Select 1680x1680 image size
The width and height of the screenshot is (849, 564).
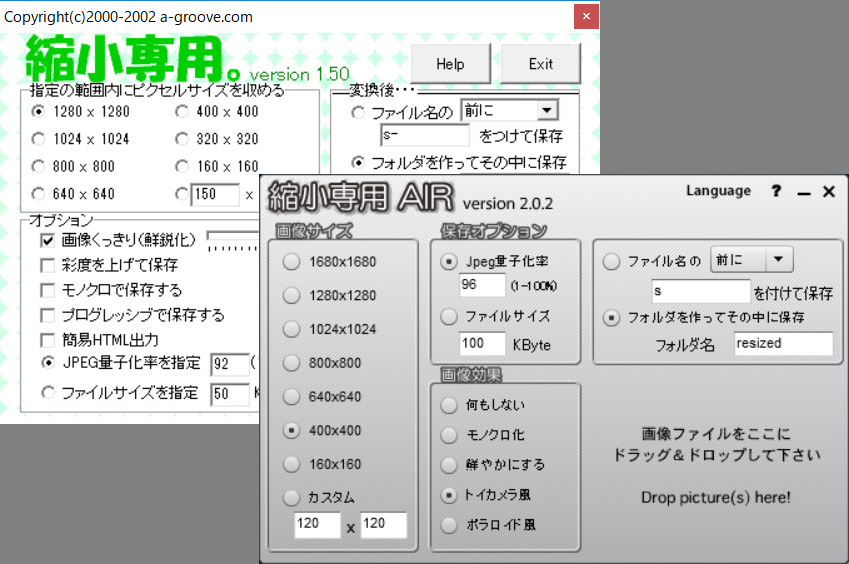pos(291,262)
